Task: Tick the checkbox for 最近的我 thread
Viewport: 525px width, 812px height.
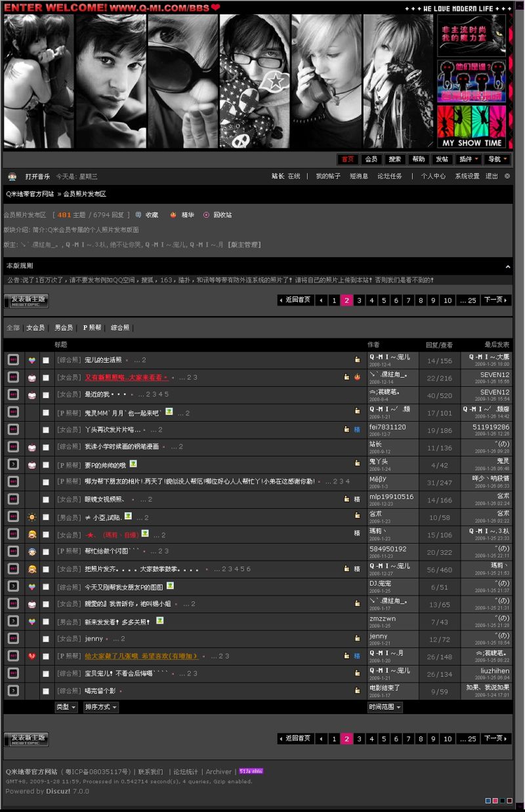Action: [x=46, y=395]
